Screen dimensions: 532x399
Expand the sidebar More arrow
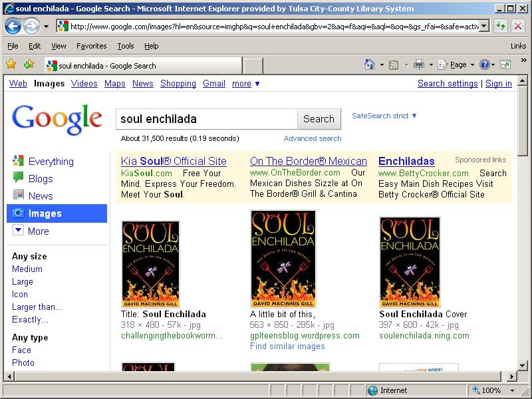18,230
